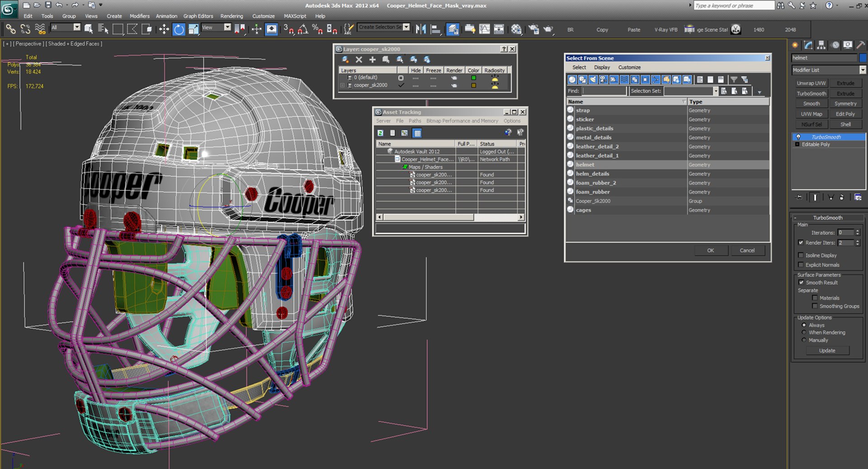The width and height of the screenshot is (868, 469).
Task: Select the Select and Link tool
Action: pyautogui.click(x=10, y=29)
